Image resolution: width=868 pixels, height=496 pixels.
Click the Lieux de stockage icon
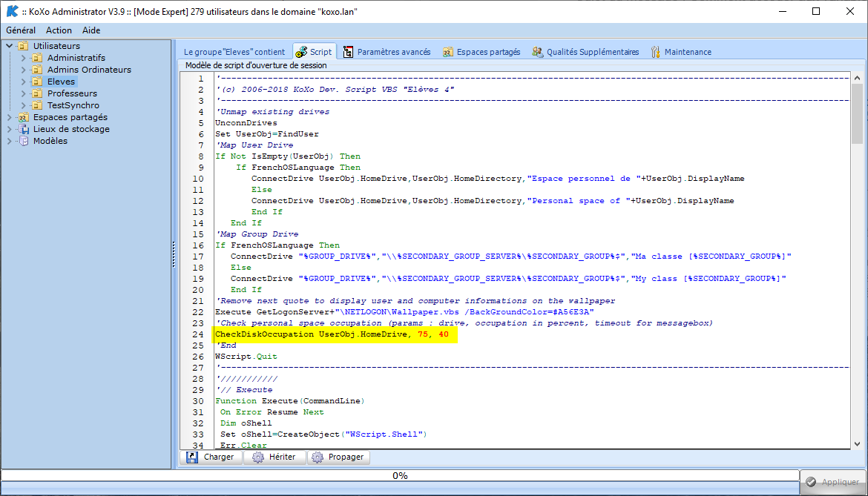pyautogui.click(x=23, y=129)
